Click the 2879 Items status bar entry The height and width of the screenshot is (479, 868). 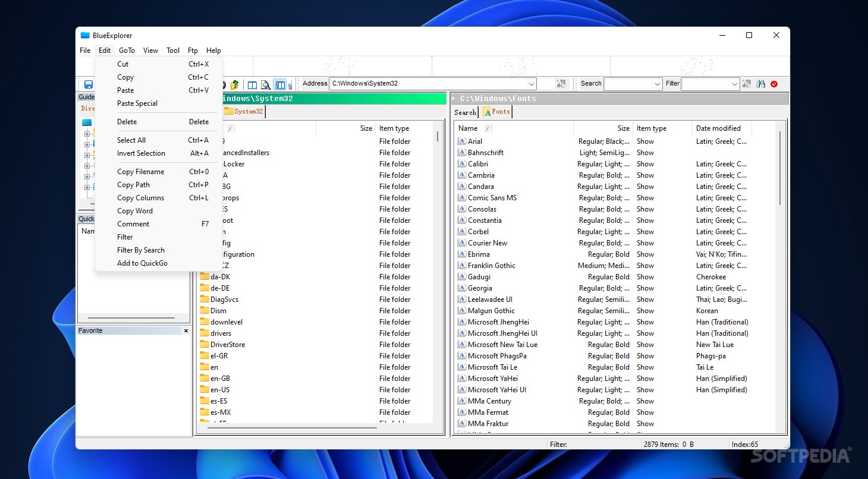click(x=669, y=445)
